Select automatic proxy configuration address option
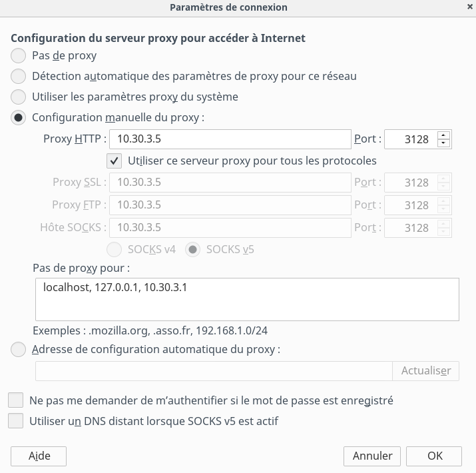The height and width of the screenshot is (473, 476). point(19,349)
